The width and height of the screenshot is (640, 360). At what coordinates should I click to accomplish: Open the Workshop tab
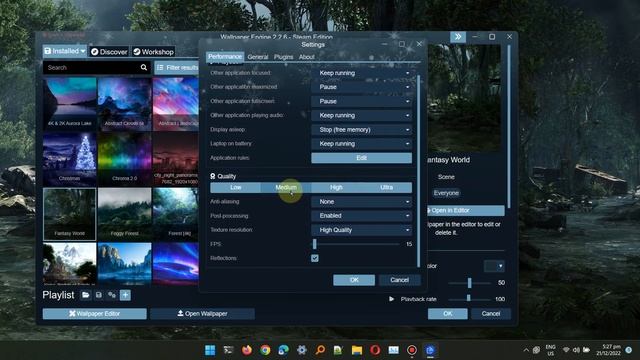153,51
